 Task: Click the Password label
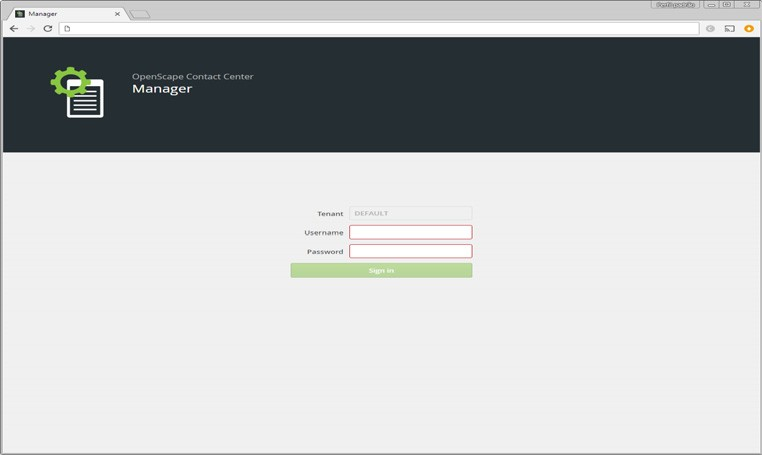tap(325, 251)
